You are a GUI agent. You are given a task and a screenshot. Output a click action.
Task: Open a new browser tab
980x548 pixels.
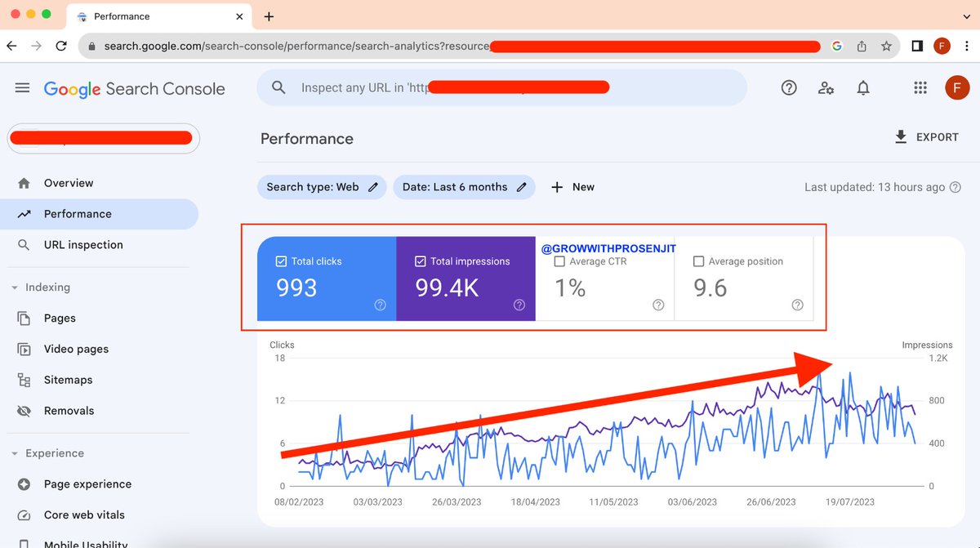tap(269, 16)
